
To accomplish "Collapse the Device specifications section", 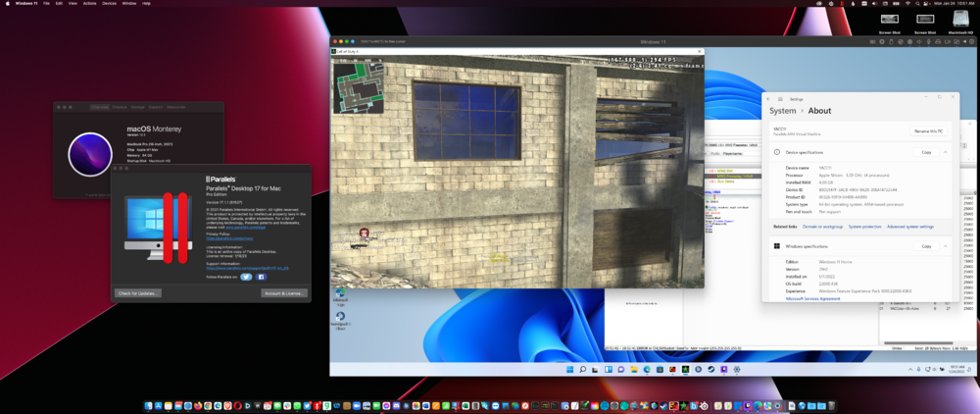I will (946, 152).
